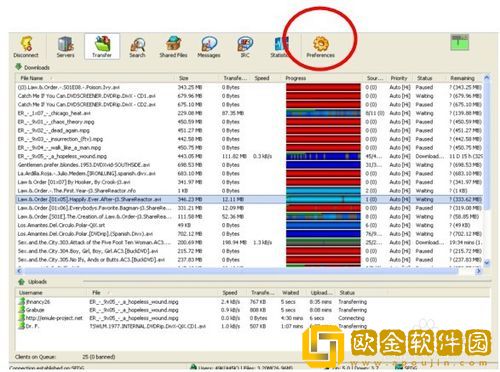This screenshot has width=500, height=372.
Task: Click the green speed meter graph icon
Action: [460, 42]
